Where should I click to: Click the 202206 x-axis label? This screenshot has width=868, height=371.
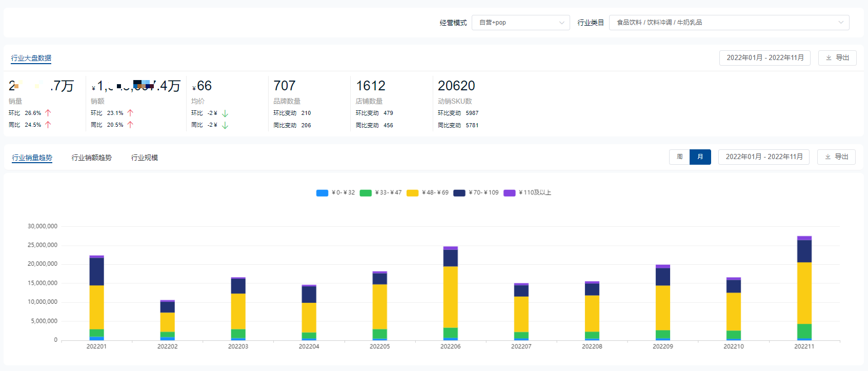[451, 346]
